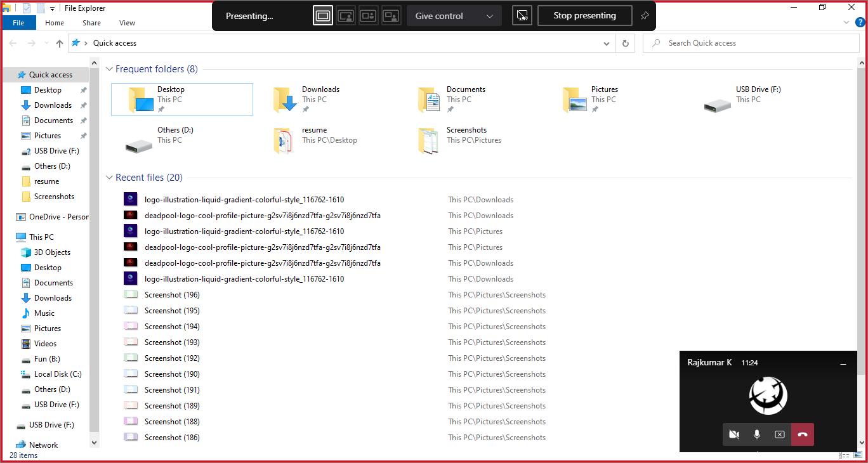868x463 pixels.
Task: Collapse the Frequent folders group
Action: pyautogui.click(x=109, y=69)
